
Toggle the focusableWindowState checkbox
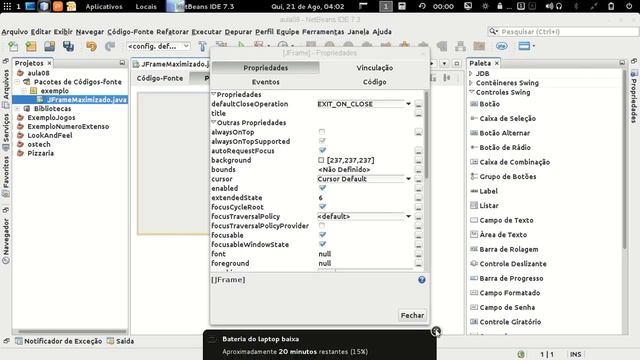[322, 244]
